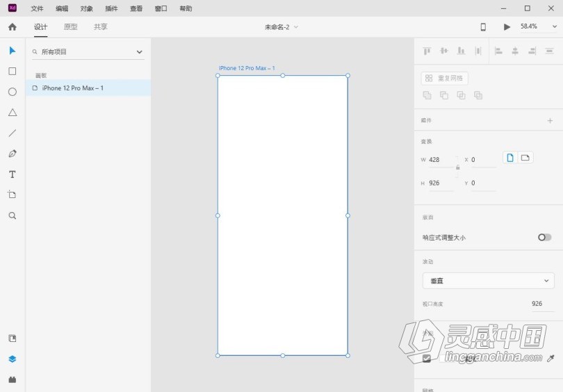Pick fill color with eyedropper
The image size is (563, 392).
550,358
